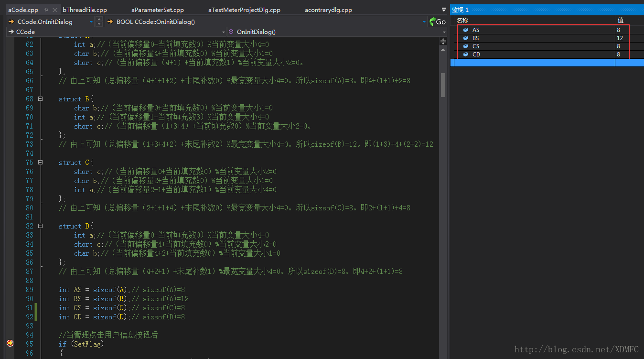Open the tab overflow list dropdown
Image resolution: width=644 pixels, height=359 pixels.
tap(444, 10)
